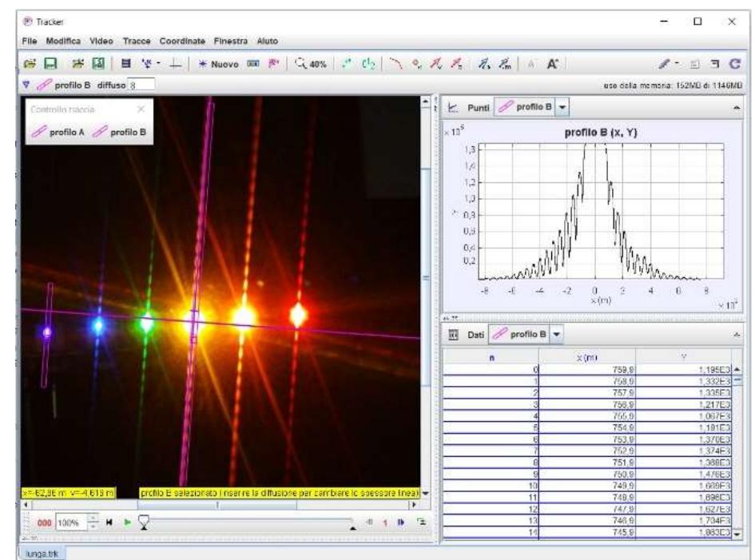Click the video view scroll up arrow
This screenshot has width=755, height=560.
click(x=425, y=101)
